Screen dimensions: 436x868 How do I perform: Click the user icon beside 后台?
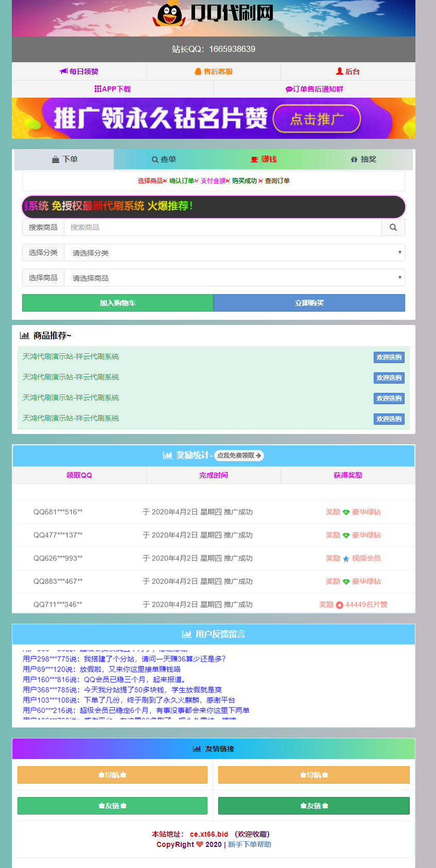pos(339,71)
